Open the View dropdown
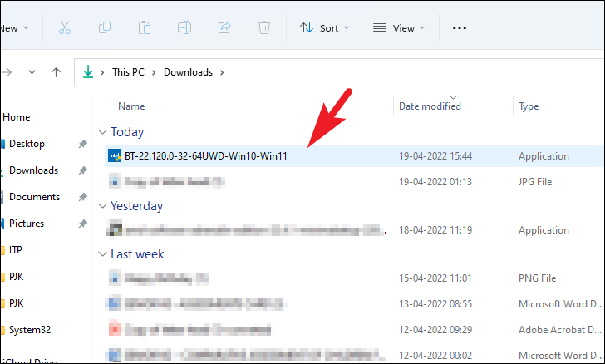 click(x=399, y=28)
